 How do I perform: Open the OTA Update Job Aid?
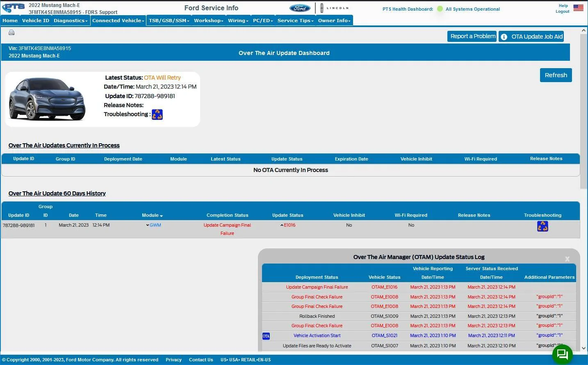tap(531, 37)
